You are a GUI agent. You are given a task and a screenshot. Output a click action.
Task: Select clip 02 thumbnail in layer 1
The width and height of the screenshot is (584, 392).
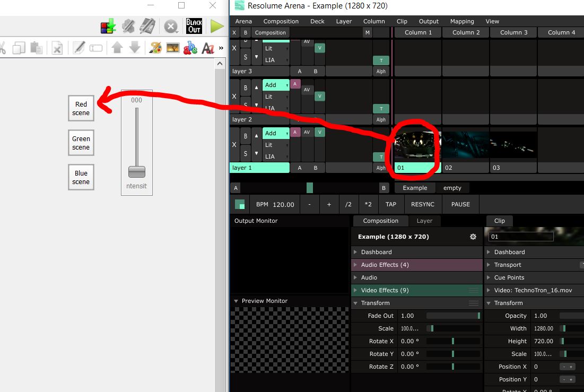pyautogui.click(x=466, y=145)
